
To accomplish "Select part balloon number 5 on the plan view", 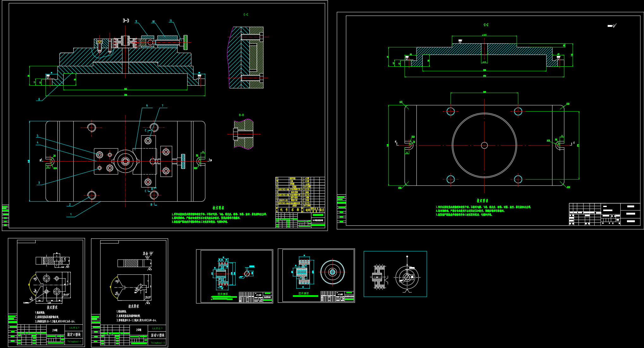I will [37, 136].
